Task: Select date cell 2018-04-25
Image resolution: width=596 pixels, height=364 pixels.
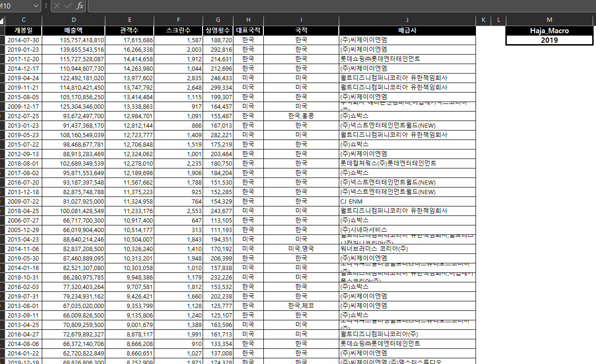Action: [24, 211]
